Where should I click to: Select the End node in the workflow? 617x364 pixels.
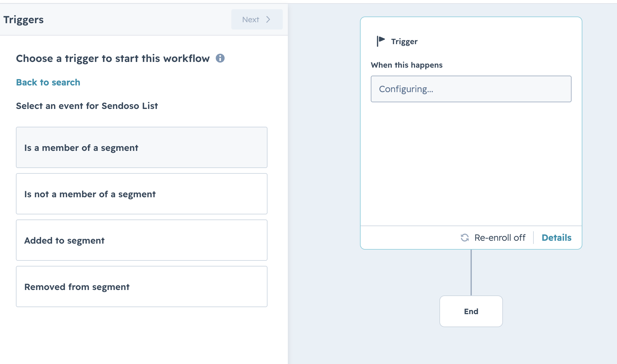click(x=471, y=311)
